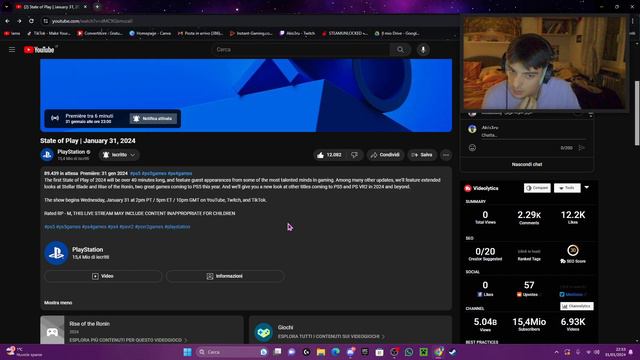Send the chat message arrow icon

(582, 148)
